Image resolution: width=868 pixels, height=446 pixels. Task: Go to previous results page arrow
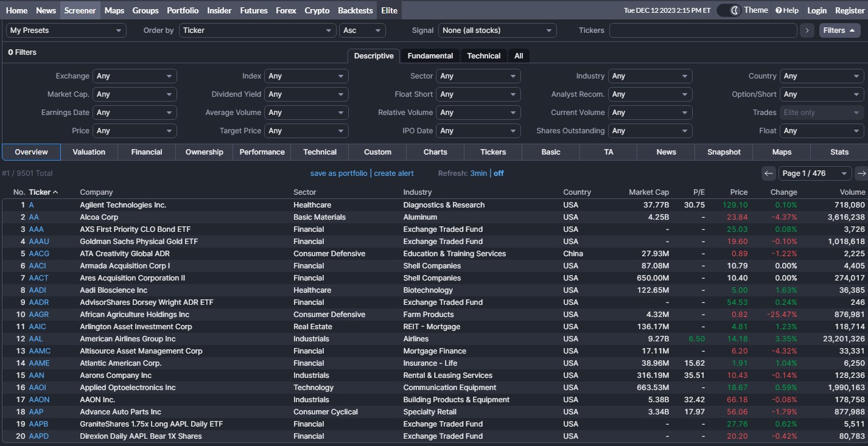[x=768, y=173]
